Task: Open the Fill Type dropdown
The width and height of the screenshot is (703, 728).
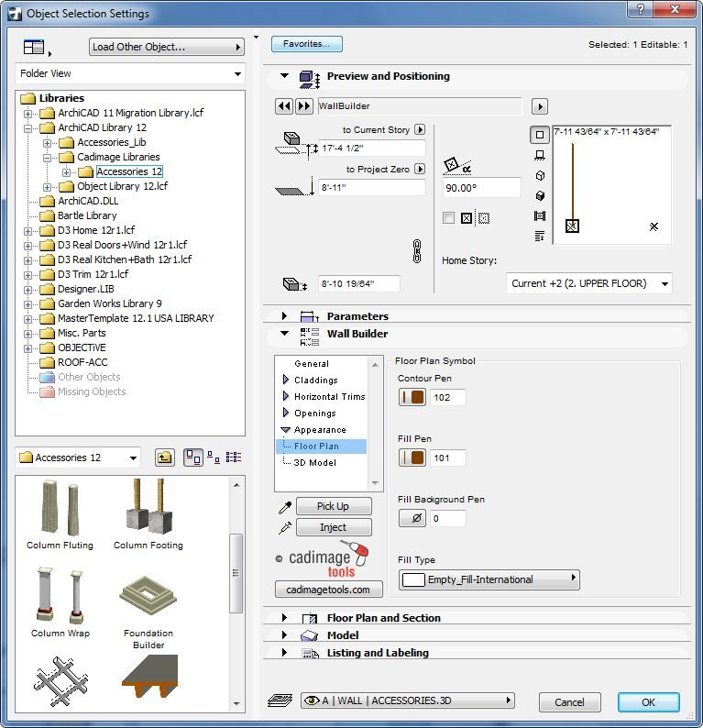Action: click(489, 579)
